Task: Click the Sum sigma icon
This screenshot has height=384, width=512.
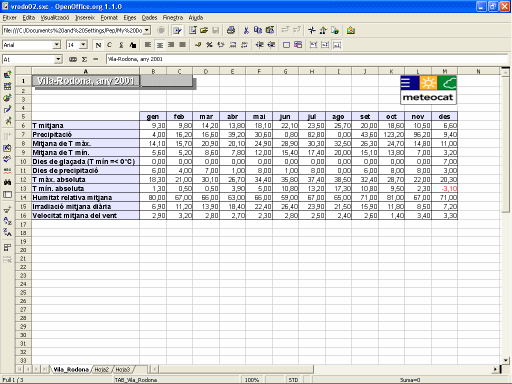Action: [x=85, y=59]
